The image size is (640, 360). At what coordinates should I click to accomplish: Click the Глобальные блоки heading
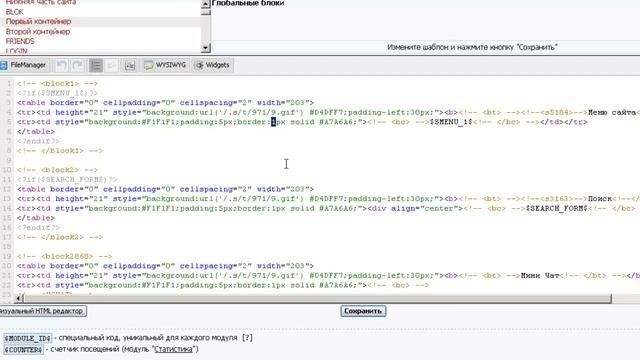[248, 3]
